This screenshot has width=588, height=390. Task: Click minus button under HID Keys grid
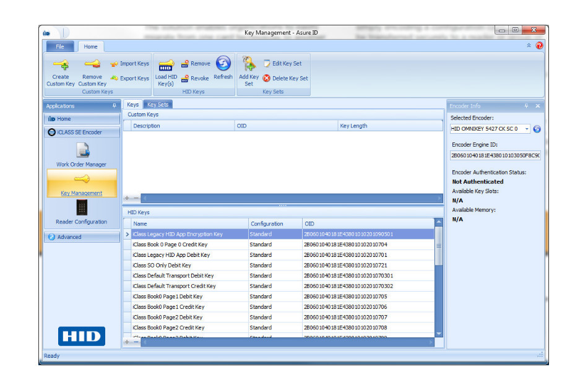click(136, 342)
